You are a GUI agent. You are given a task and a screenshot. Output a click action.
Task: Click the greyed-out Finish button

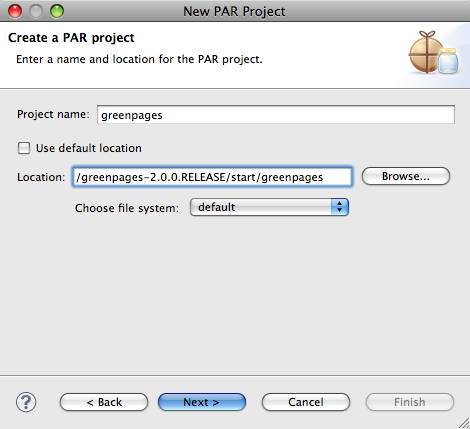(410, 402)
